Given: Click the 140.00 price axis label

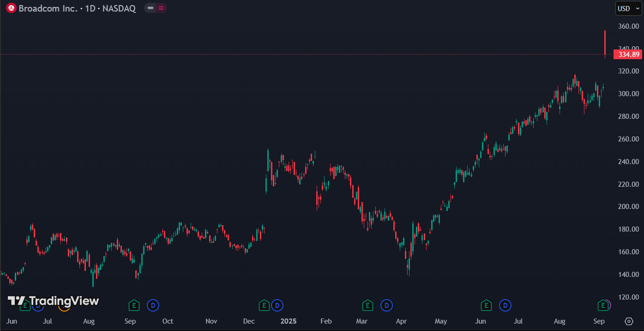Looking at the screenshot, I should [628, 275].
